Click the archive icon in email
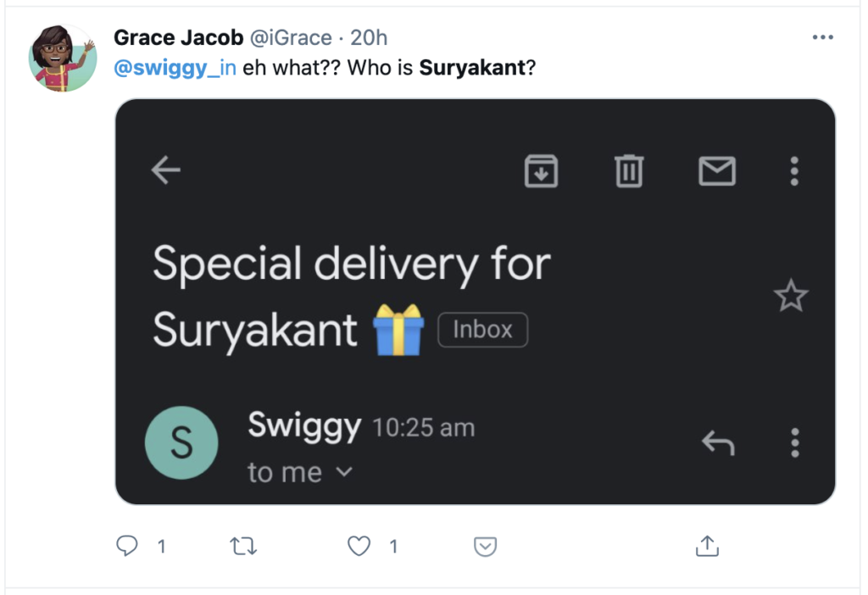Screen dimensions: 868x595 [x=542, y=171]
